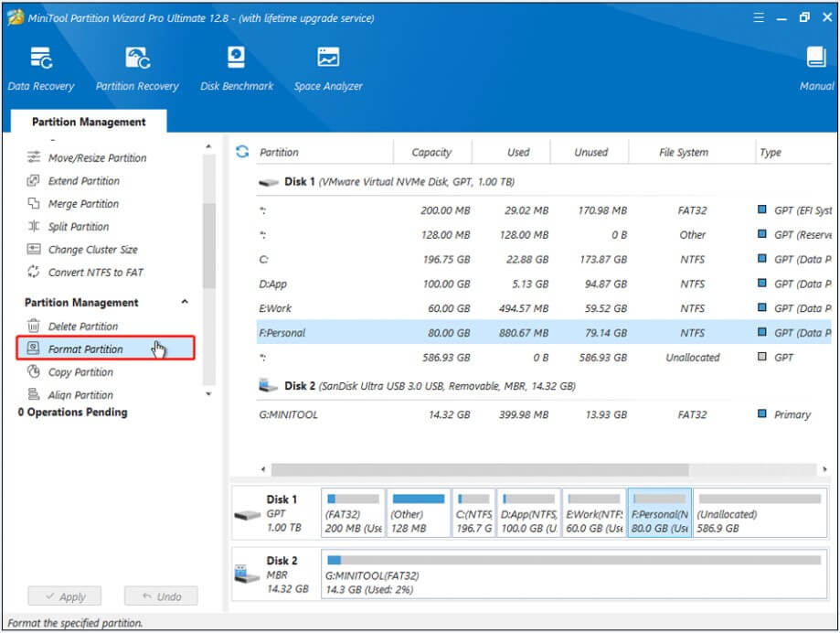Launch Partition Recovery from the toolbar

pos(137,69)
